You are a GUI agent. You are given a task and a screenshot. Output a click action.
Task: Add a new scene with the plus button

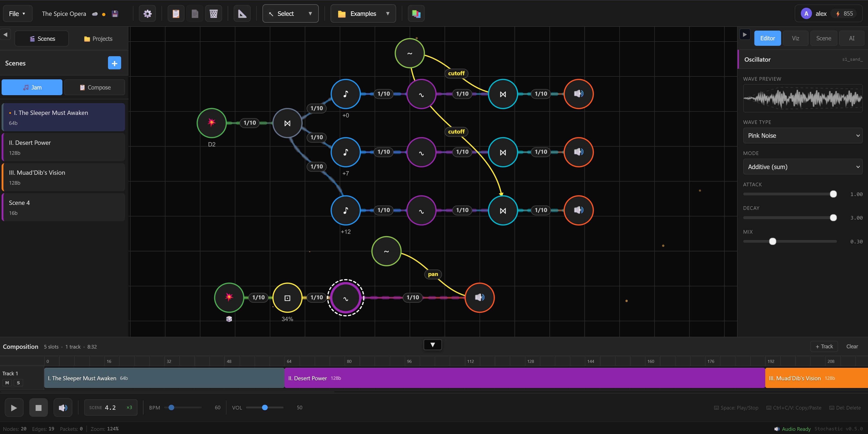(x=114, y=63)
